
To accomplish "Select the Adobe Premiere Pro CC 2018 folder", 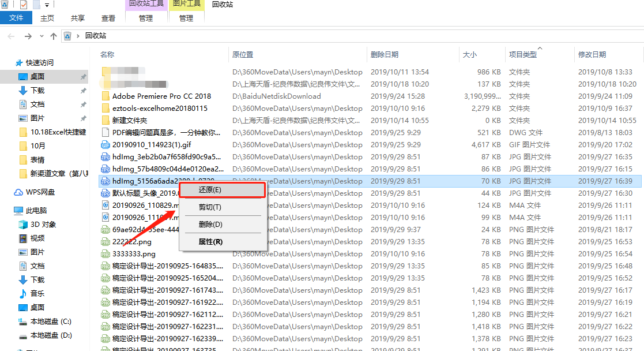I will [x=161, y=96].
